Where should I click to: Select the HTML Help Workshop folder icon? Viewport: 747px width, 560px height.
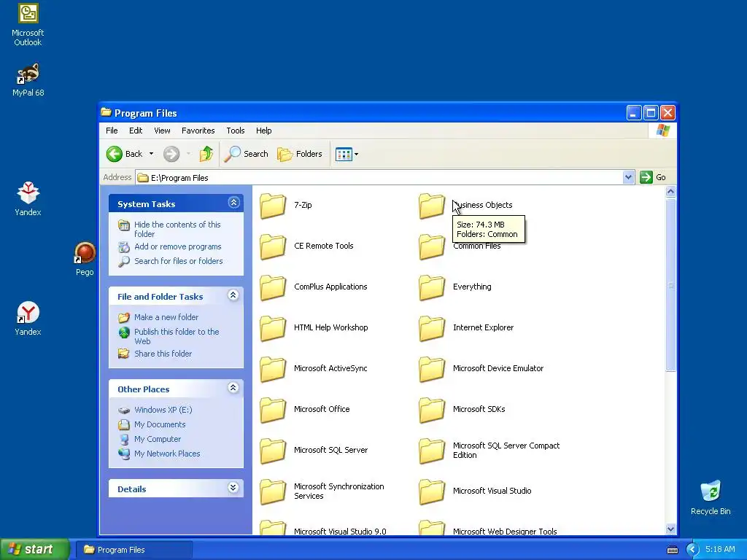(273, 329)
